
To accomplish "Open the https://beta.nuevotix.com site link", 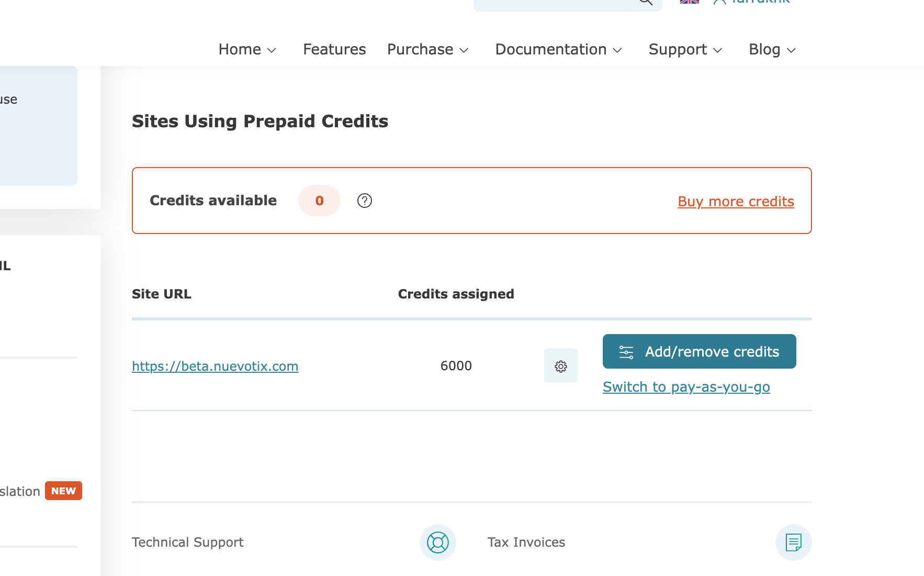I will click(215, 366).
